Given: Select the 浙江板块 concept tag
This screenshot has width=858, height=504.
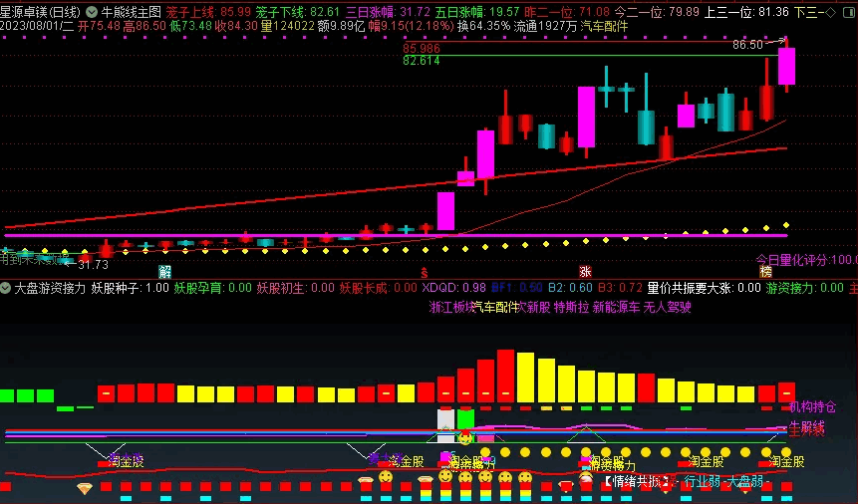Looking at the screenshot, I should (450, 307).
